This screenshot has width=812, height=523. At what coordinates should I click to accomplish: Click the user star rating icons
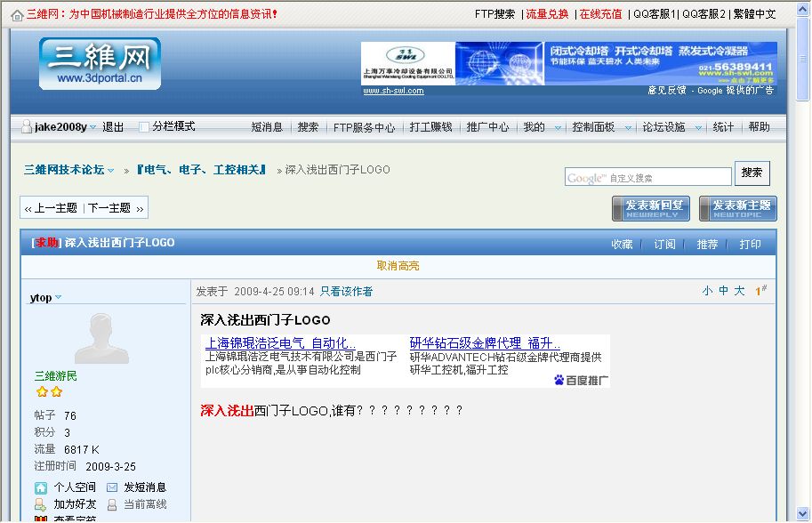pos(49,392)
